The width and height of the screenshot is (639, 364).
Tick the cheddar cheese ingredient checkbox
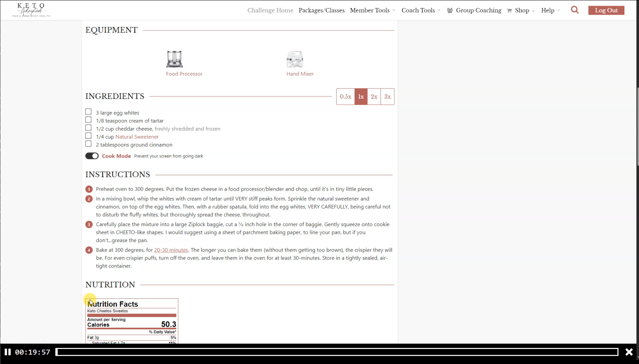[88, 128]
